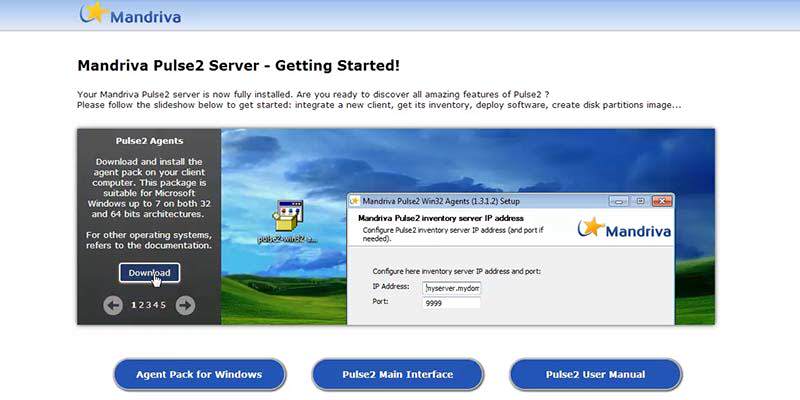Click the pulse2-win32 installer desktop icon

point(288,222)
